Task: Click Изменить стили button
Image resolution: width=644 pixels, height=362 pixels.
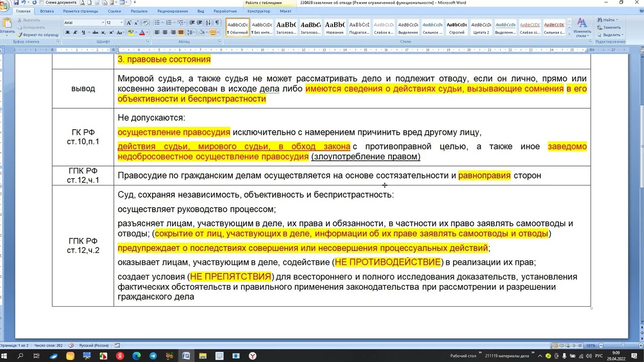Action: coord(582,28)
